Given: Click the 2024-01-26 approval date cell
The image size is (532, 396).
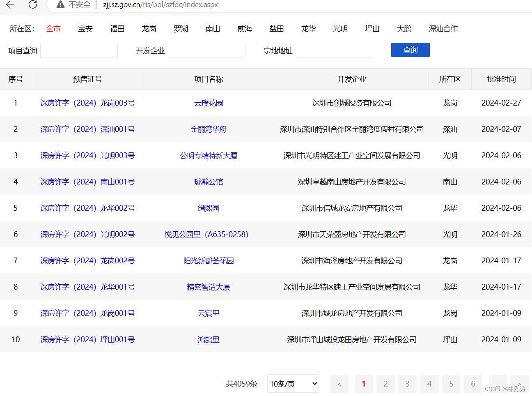Looking at the screenshot, I should click(501, 235).
